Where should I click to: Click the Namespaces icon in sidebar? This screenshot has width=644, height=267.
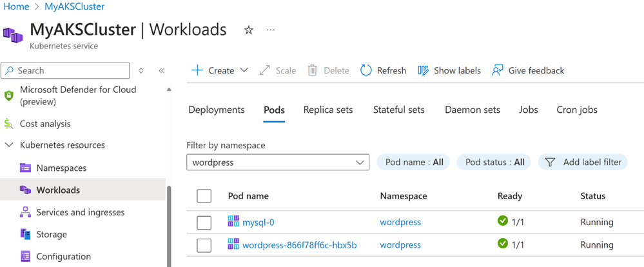coord(26,168)
